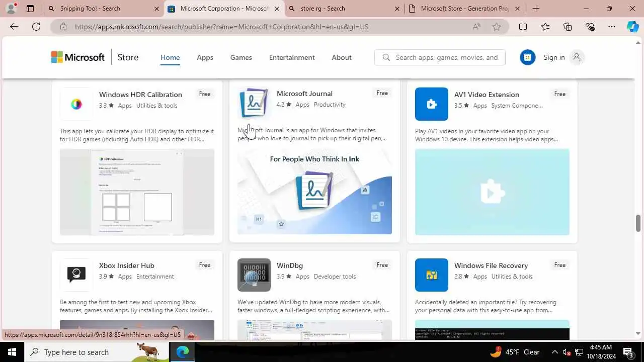Open the WinDbg title link
The image size is (644, 362).
[290, 265]
